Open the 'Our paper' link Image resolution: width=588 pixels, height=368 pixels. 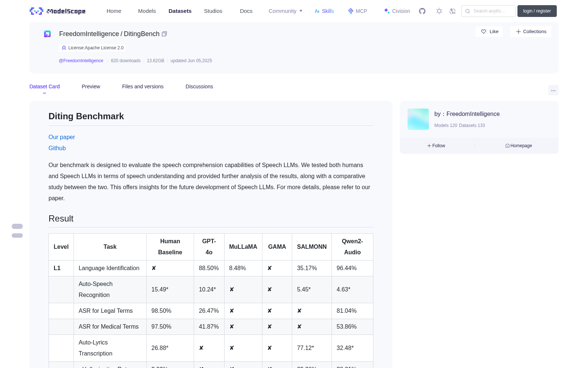pos(62,137)
